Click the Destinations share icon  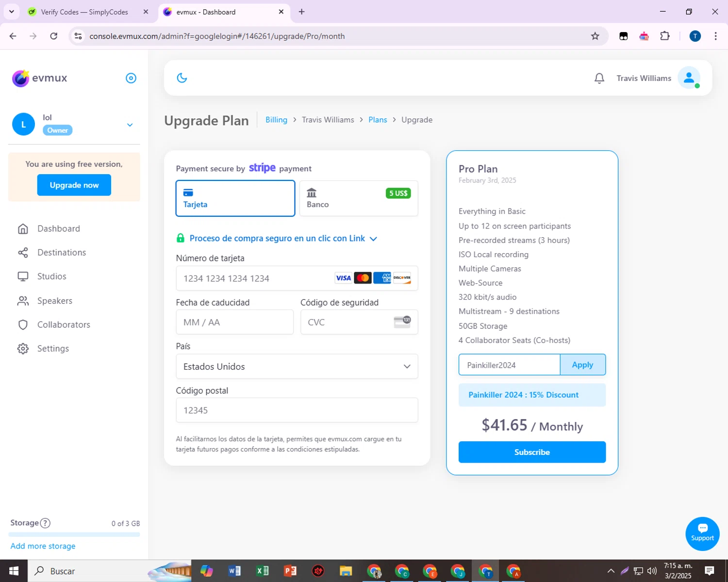pos(23,252)
